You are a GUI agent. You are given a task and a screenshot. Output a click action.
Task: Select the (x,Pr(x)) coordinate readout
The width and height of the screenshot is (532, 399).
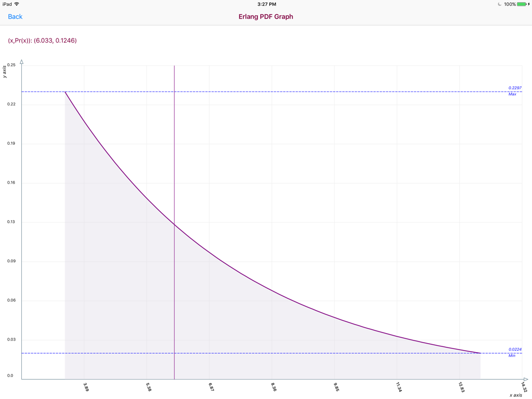43,41
